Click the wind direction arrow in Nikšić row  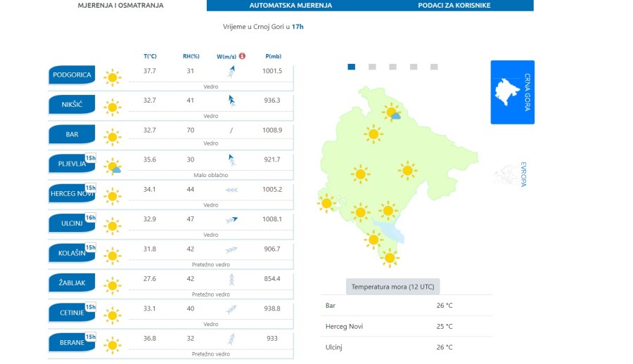click(x=231, y=100)
